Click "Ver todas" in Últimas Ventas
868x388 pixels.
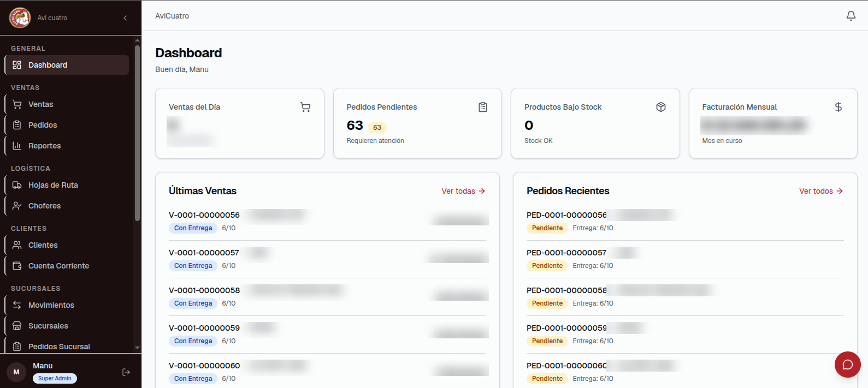coord(463,191)
